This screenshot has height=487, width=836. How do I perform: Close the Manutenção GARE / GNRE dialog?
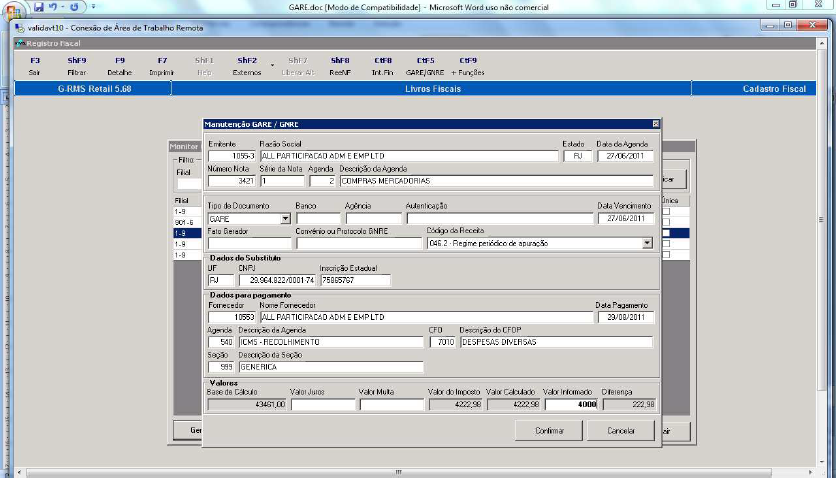655,124
